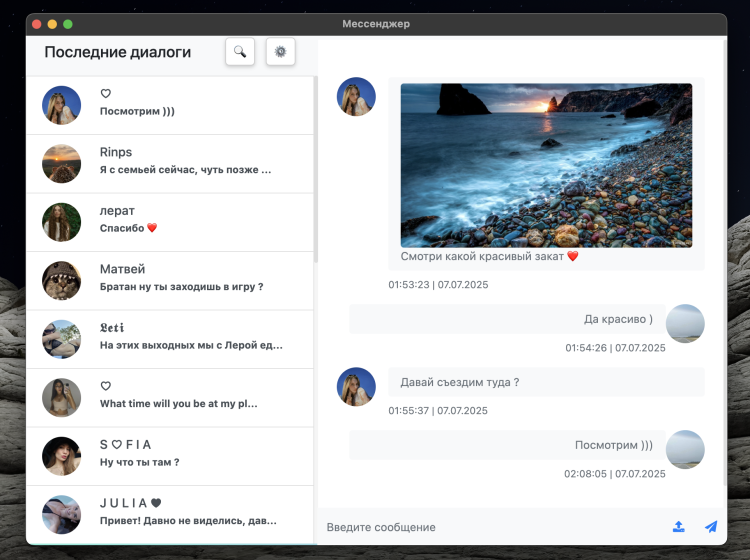Click the 'Последние диалоги' header title
This screenshot has width=750, height=560.
(118, 52)
